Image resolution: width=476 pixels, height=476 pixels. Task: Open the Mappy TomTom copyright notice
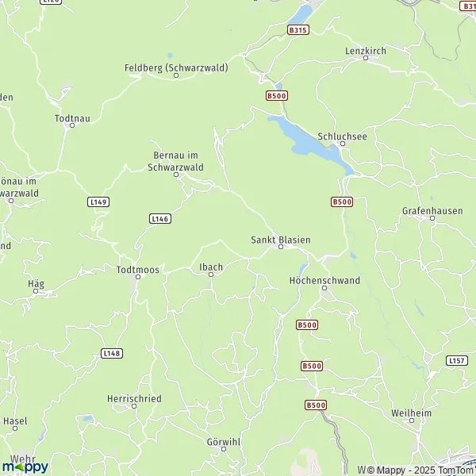click(416, 470)
